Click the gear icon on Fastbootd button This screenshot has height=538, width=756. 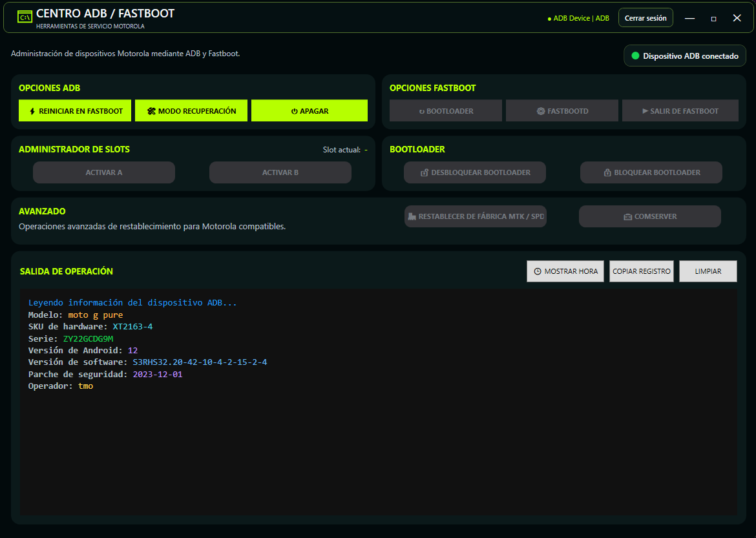point(541,111)
